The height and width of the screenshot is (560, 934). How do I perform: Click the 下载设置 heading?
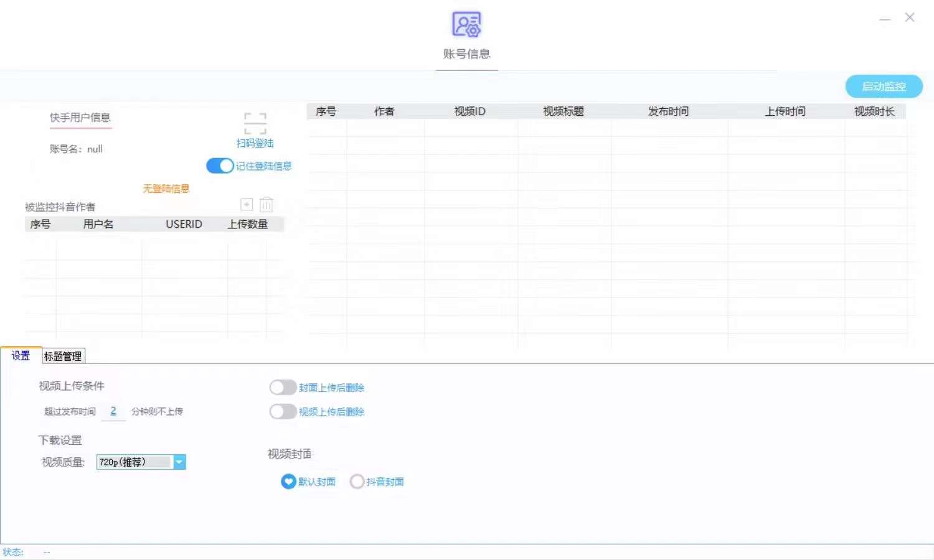(x=60, y=440)
